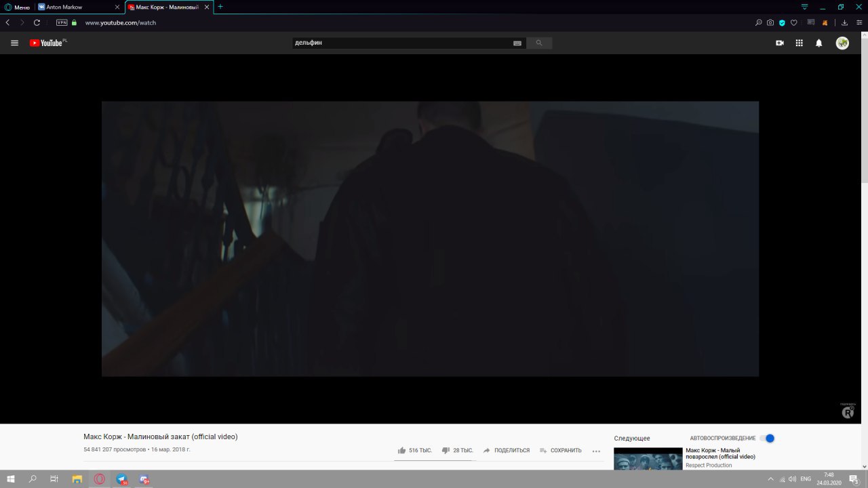Open the create video camera icon
868x488 pixels.
pyautogui.click(x=780, y=43)
